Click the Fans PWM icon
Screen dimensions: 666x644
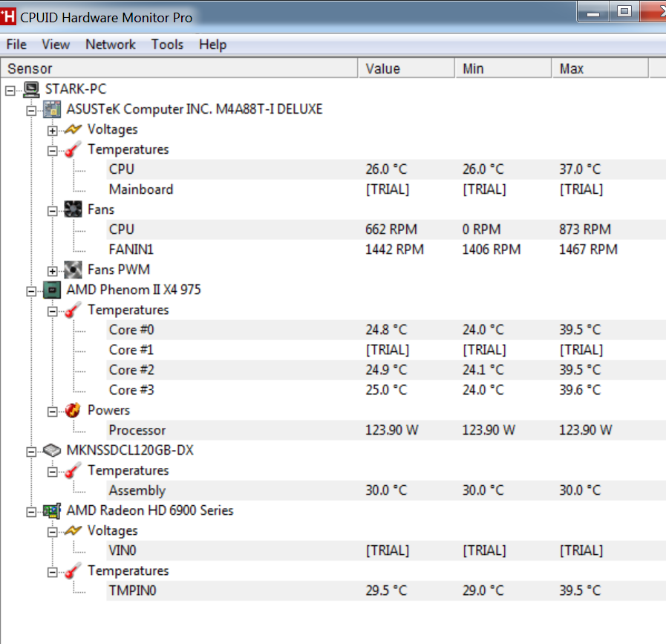[x=73, y=270]
